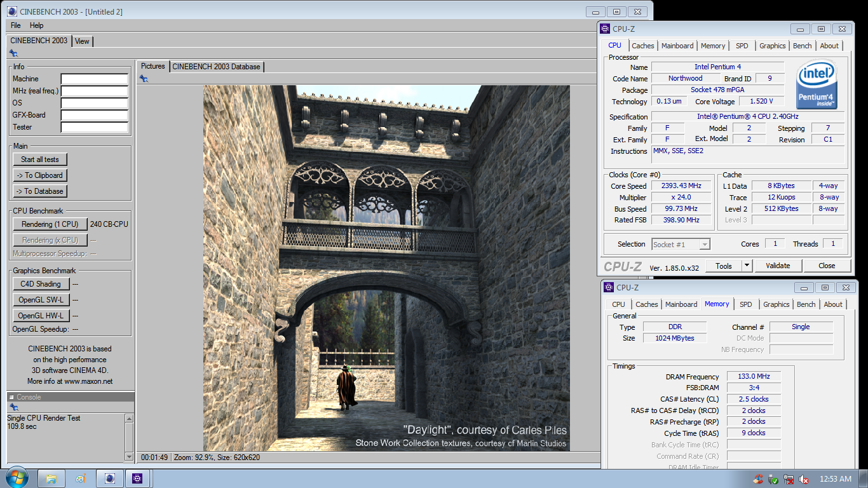Open the File Explorer taskbar icon
This screenshot has width=868, height=488.
click(51, 478)
